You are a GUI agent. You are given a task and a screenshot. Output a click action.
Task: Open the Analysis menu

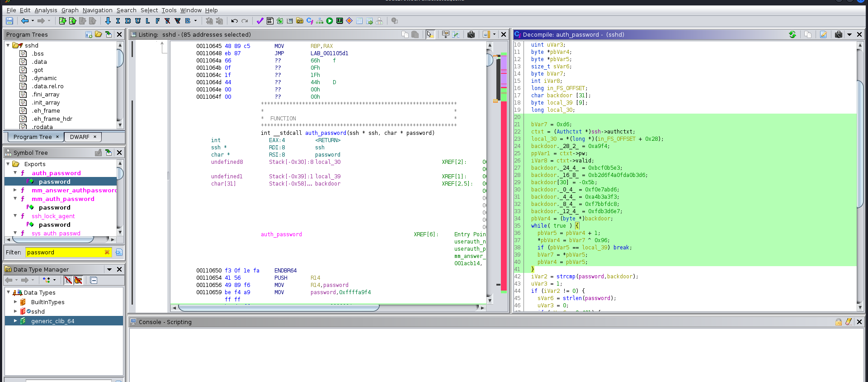pos(46,10)
